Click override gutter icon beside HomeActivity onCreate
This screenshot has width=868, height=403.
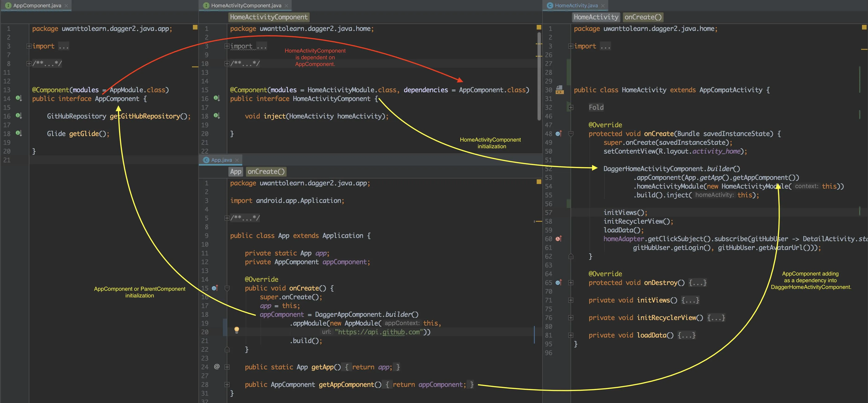[558, 134]
